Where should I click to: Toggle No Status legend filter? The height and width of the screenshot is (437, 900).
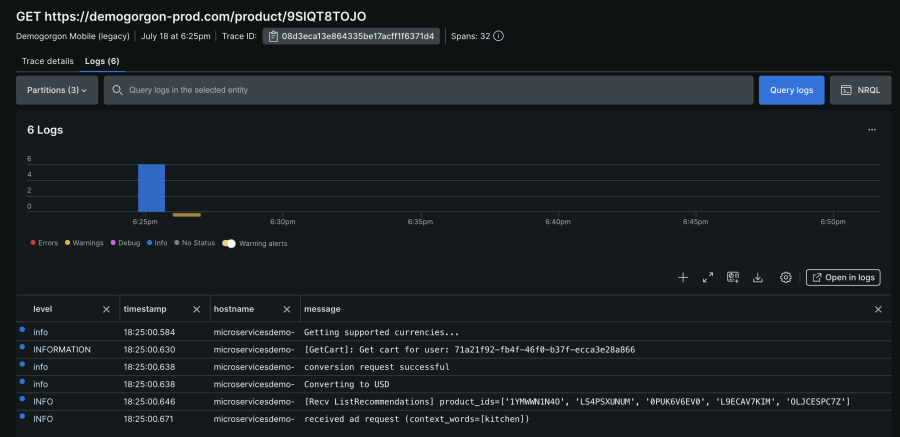click(194, 243)
